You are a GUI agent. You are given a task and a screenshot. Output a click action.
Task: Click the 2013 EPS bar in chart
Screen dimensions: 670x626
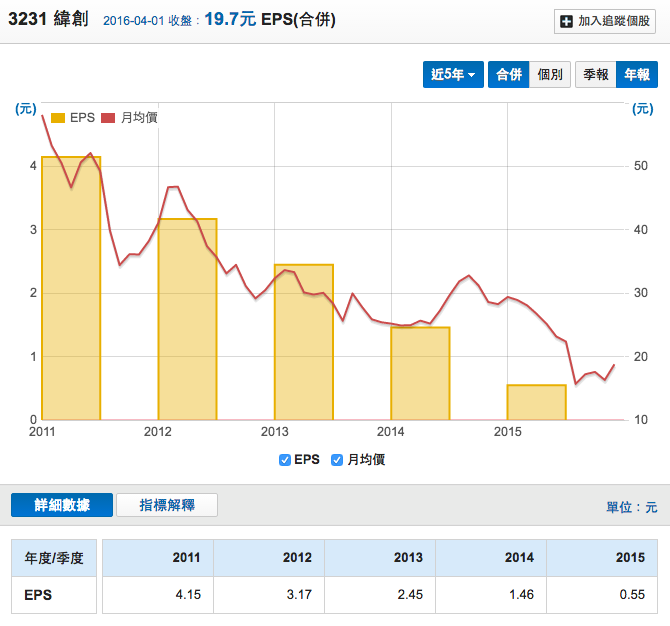coord(304,343)
